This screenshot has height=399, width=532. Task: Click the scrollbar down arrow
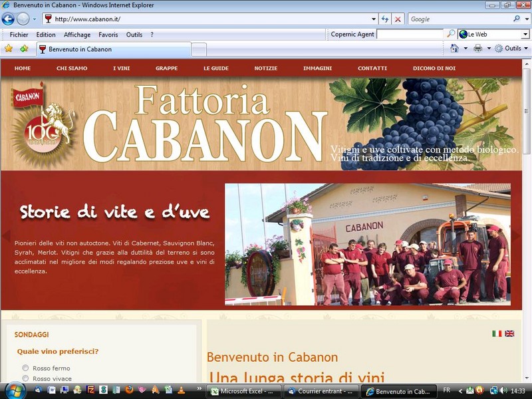pos(527,377)
